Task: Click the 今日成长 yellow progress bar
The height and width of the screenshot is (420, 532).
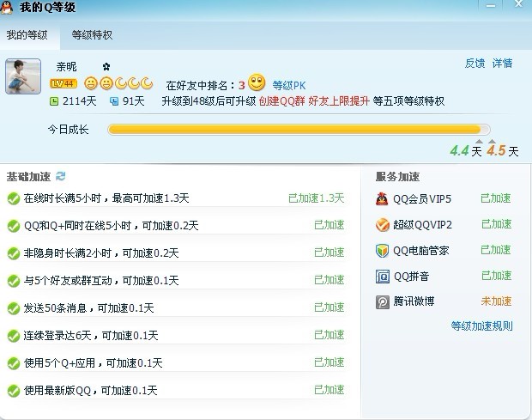Action: [x=299, y=130]
